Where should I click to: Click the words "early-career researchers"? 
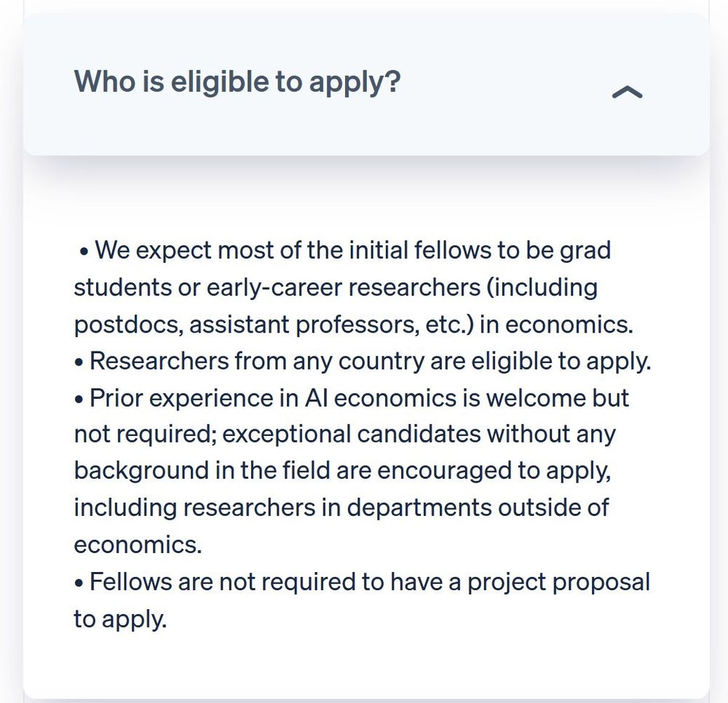(343, 287)
